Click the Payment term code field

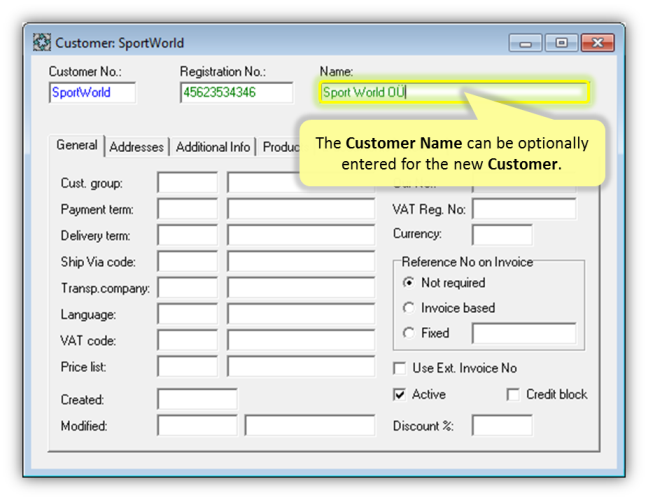[x=187, y=209]
